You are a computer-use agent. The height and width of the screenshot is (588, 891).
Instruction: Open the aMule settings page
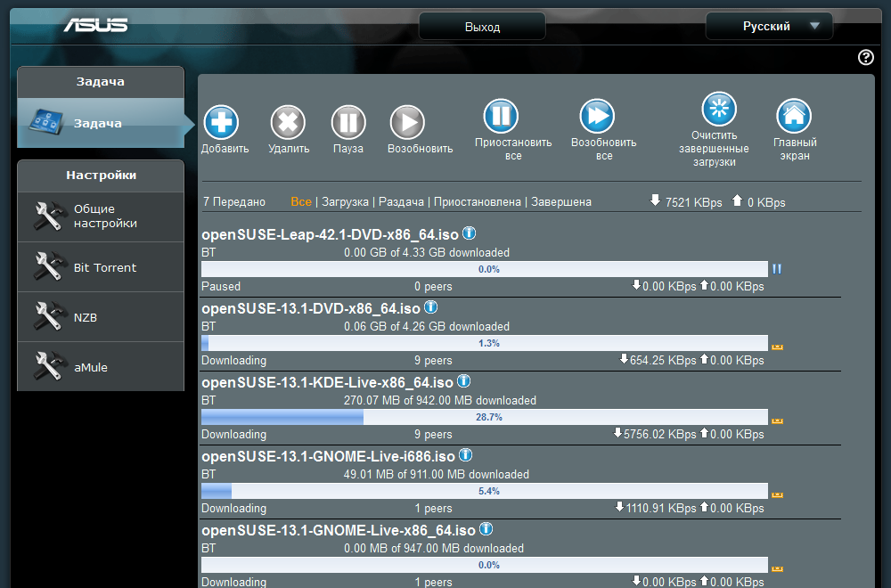tap(101, 367)
